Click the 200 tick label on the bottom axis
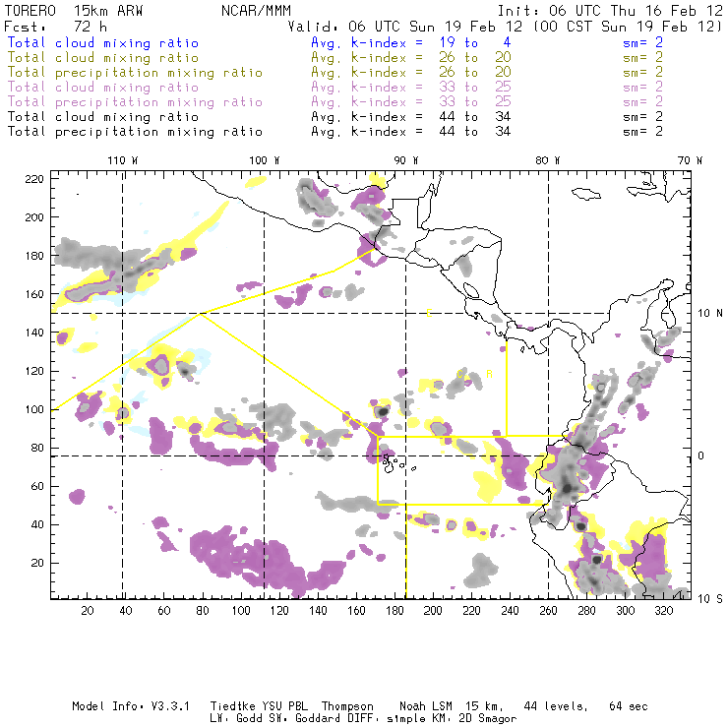 (x=432, y=611)
